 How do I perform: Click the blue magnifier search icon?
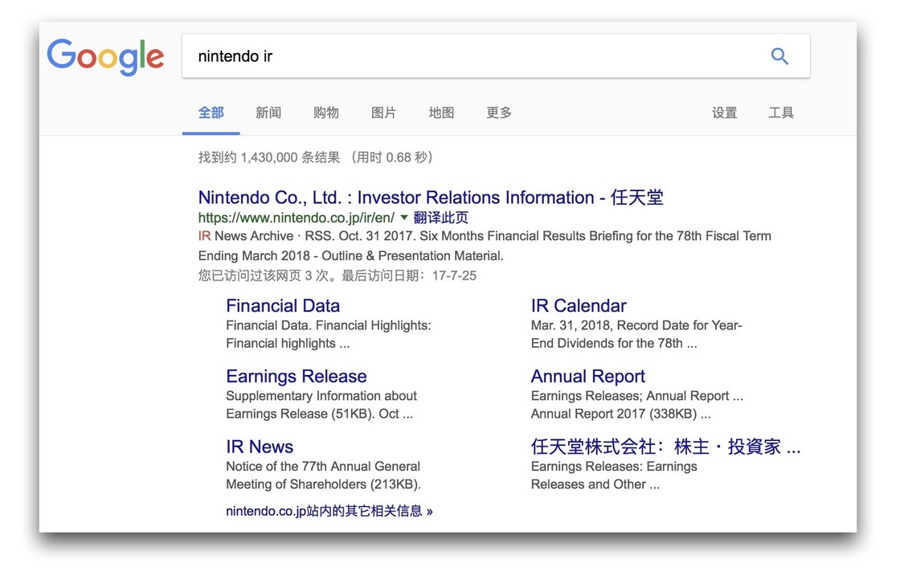pyautogui.click(x=779, y=56)
